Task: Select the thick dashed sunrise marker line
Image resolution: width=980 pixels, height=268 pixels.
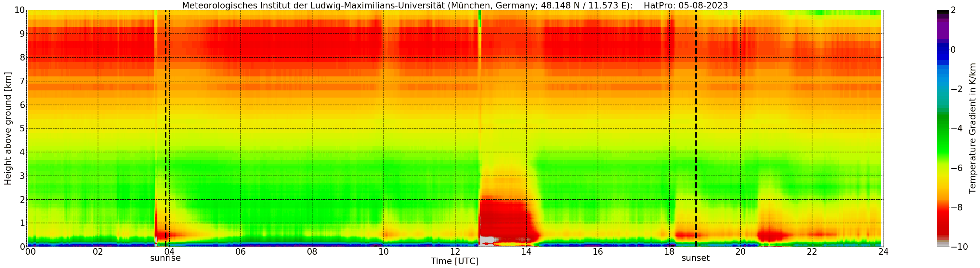Action: click(x=165, y=128)
